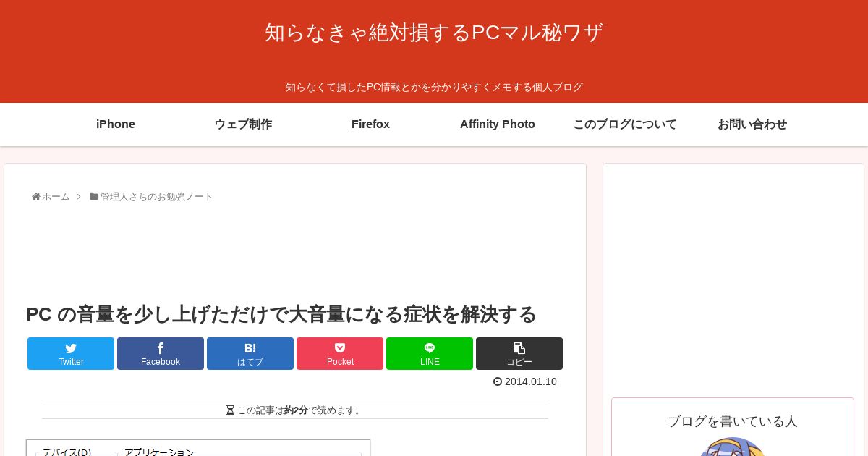This screenshot has height=456, width=868.
Task: Click the folder icon in breadcrumb
Action: click(x=94, y=196)
